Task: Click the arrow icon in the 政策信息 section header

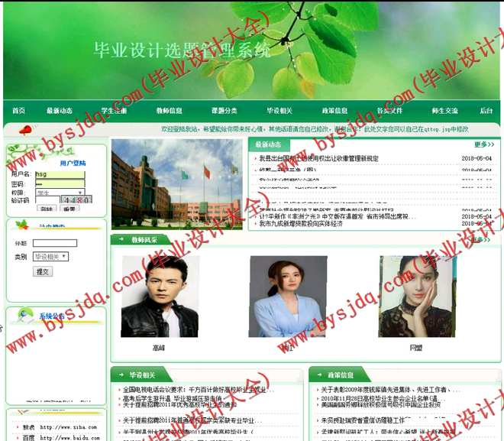Action: 319,375
